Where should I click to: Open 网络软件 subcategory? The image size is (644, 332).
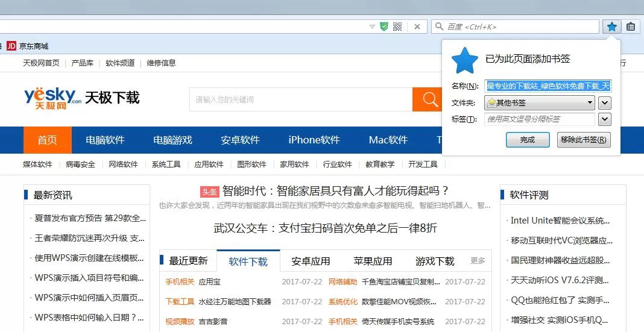123,164
